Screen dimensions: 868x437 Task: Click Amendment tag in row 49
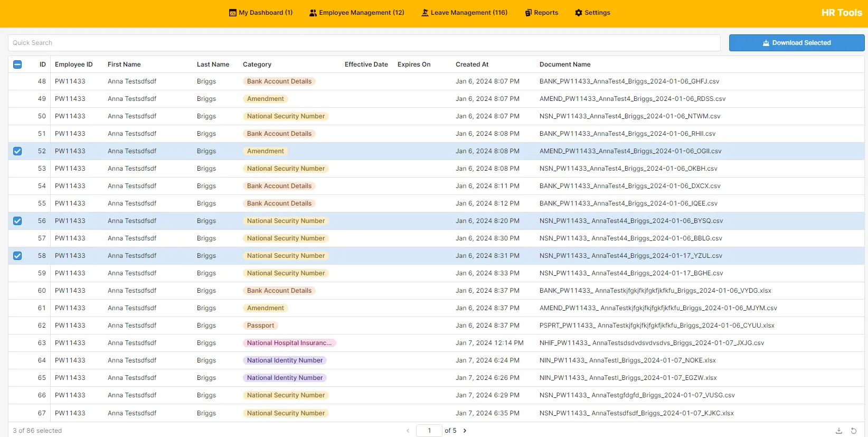pyautogui.click(x=266, y=99)
